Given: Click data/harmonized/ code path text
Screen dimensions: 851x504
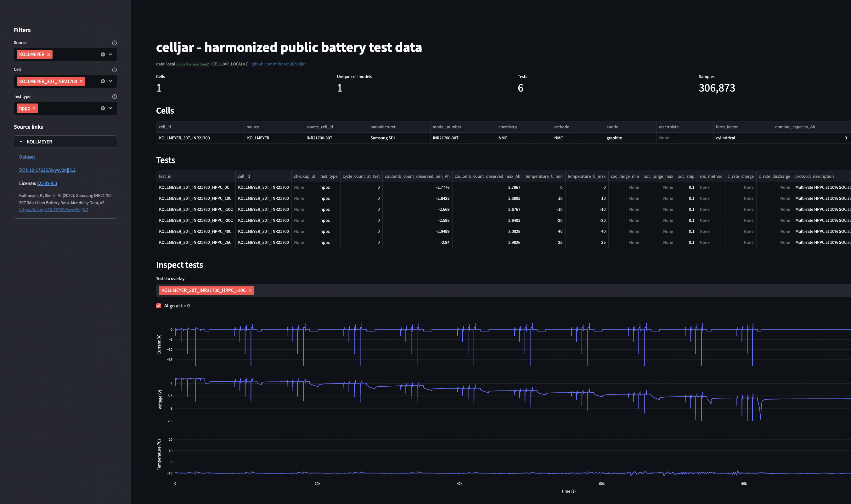Looking at the screenshot, I should (x=193, y=64).
